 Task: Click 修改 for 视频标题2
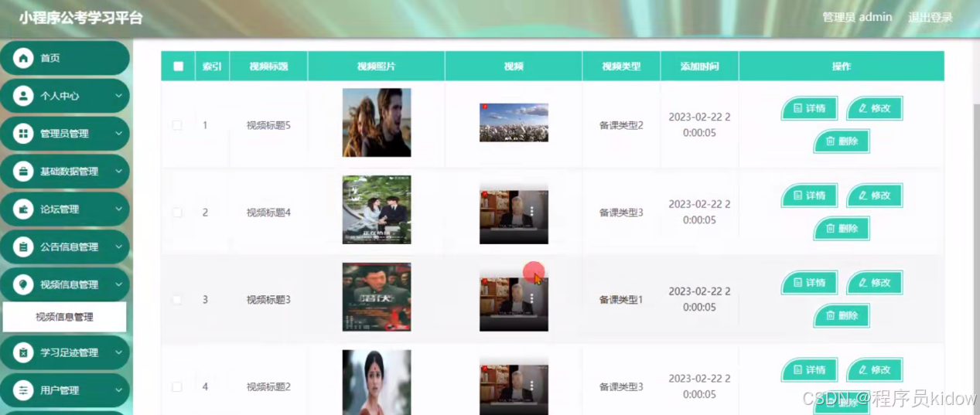coord(874,370)
